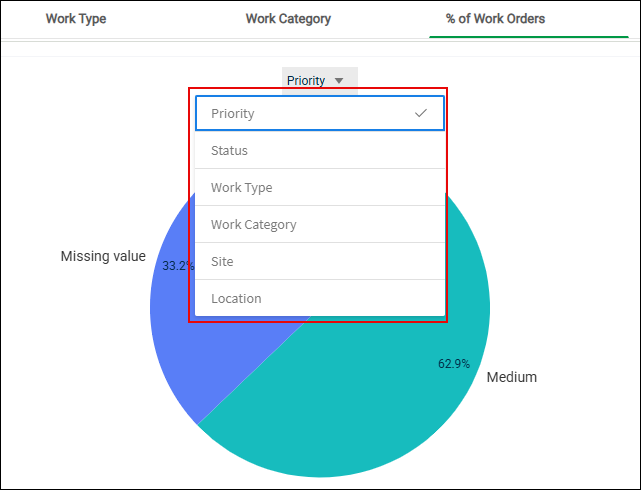Choose Site in the dropdown list

point(320,261)
